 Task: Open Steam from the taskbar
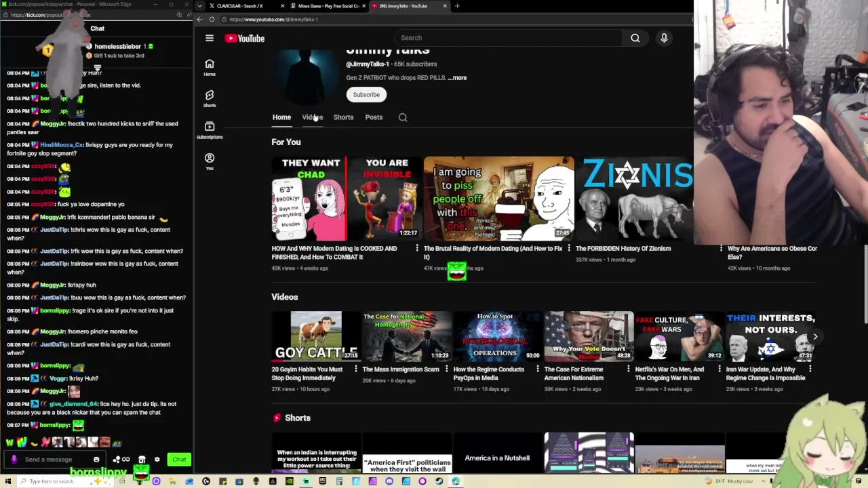(439, 481)
